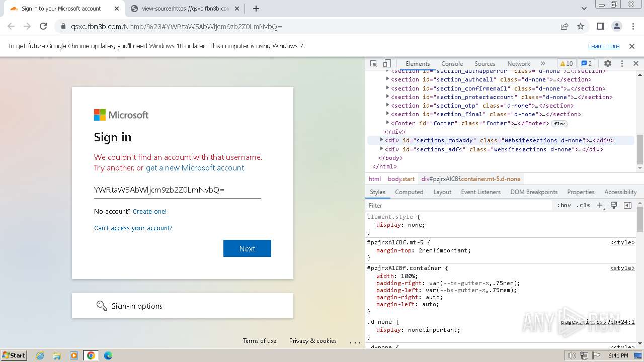Open the Event Listeners tab
Screen dimensions: 644x362
click(480, 192)
